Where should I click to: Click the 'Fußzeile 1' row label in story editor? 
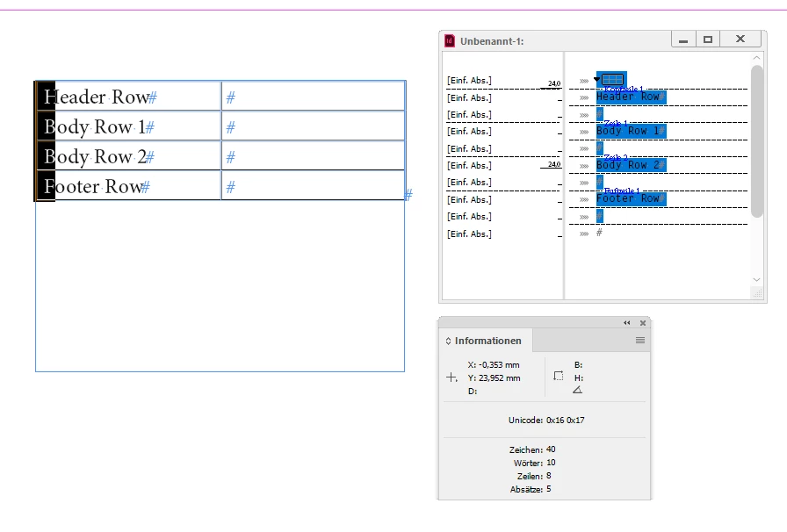[622, 191]
